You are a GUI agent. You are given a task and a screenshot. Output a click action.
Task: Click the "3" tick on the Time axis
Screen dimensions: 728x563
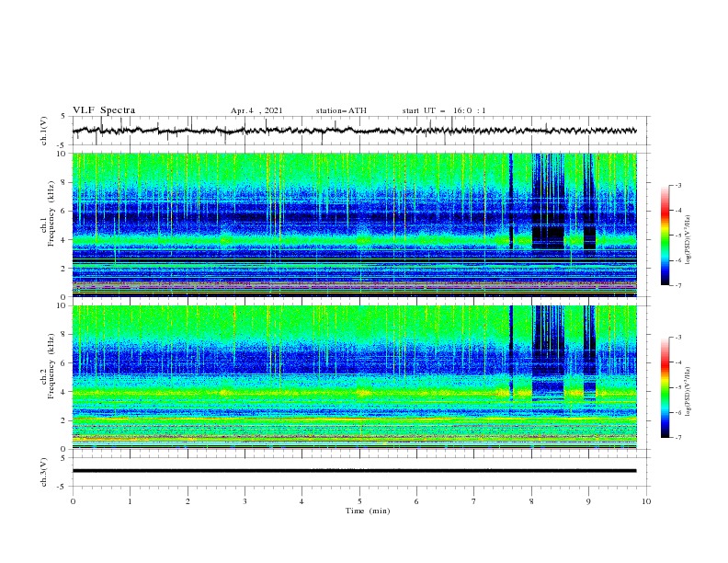[x=245, y=501]
